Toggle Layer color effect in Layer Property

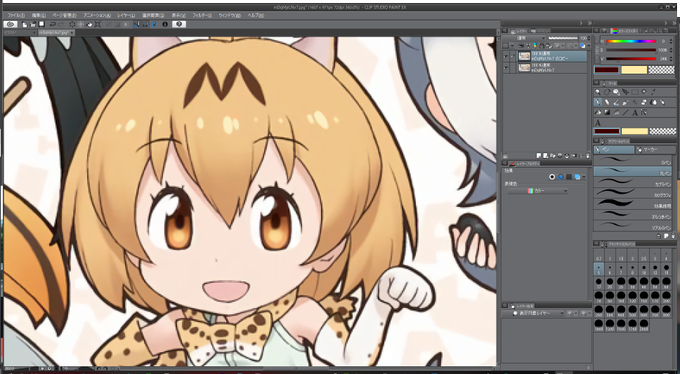(x=577, y=177)
